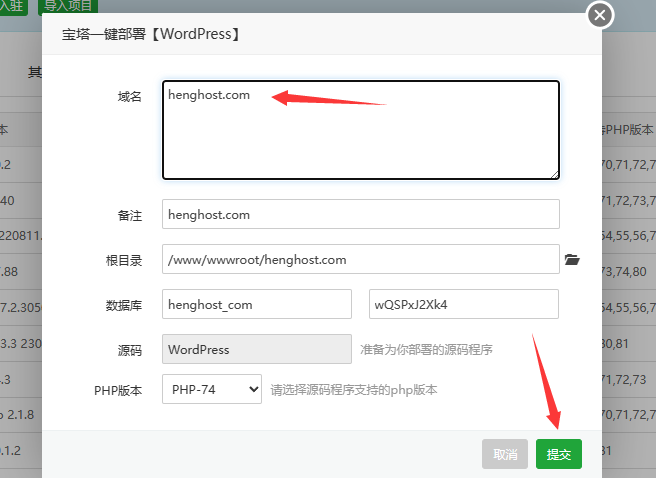656x478 pixels.
Task: Click the 导入项目 button behind dialog
Action: pos(68,6)
